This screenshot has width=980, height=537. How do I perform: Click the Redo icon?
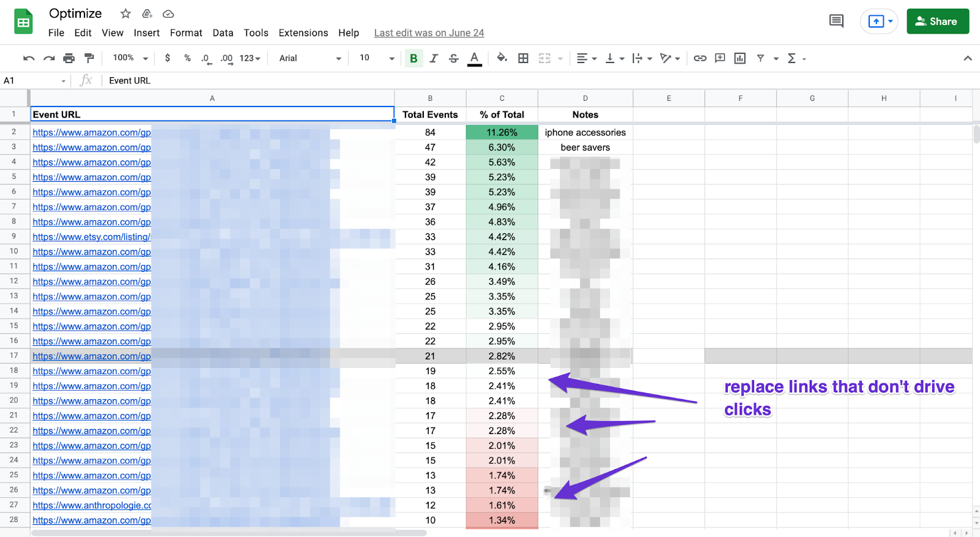(x=49, y=58)
